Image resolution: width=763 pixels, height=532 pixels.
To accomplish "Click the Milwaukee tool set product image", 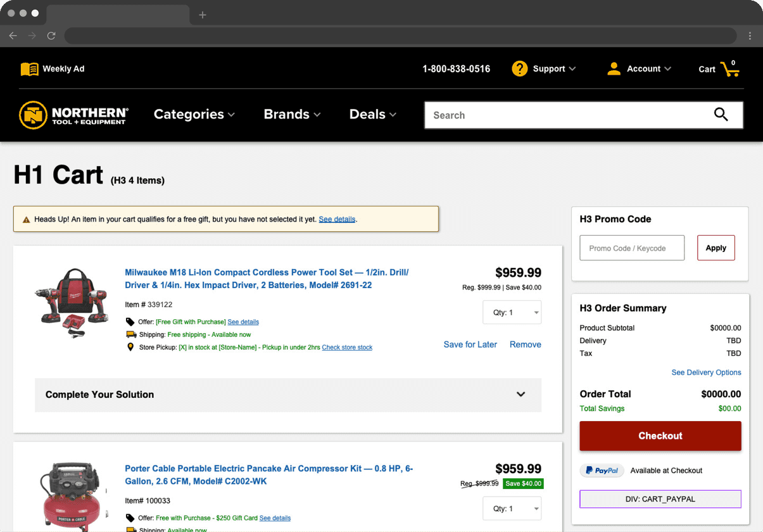I will point(70,302).
